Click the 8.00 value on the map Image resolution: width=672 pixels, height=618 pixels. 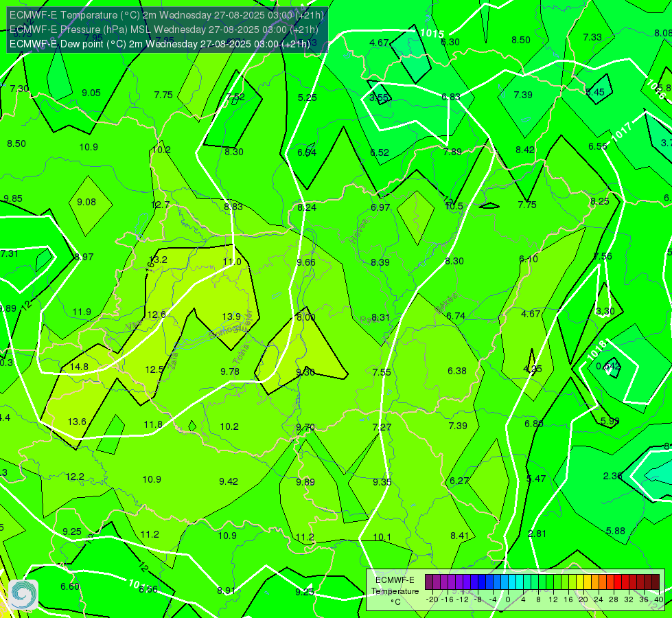306,317
